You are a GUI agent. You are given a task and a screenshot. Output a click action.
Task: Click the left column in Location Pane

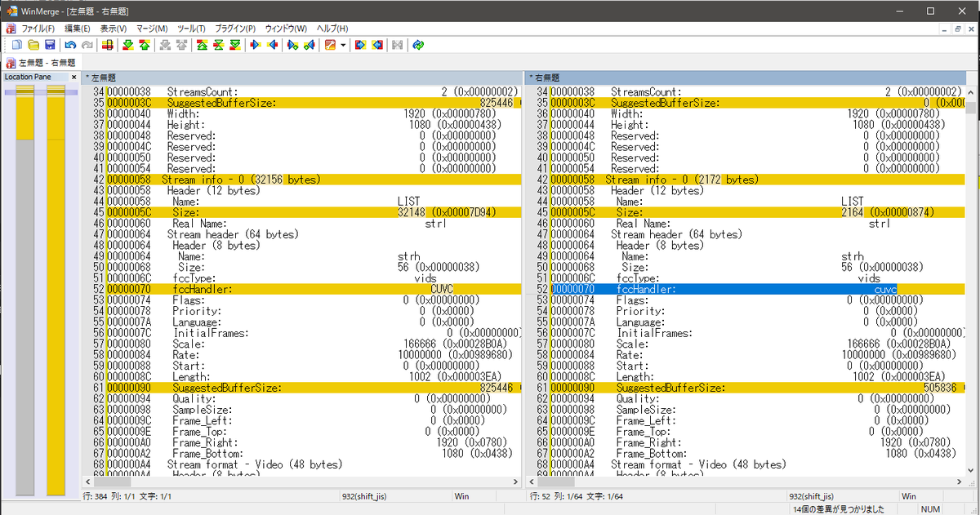pos(25,290)
